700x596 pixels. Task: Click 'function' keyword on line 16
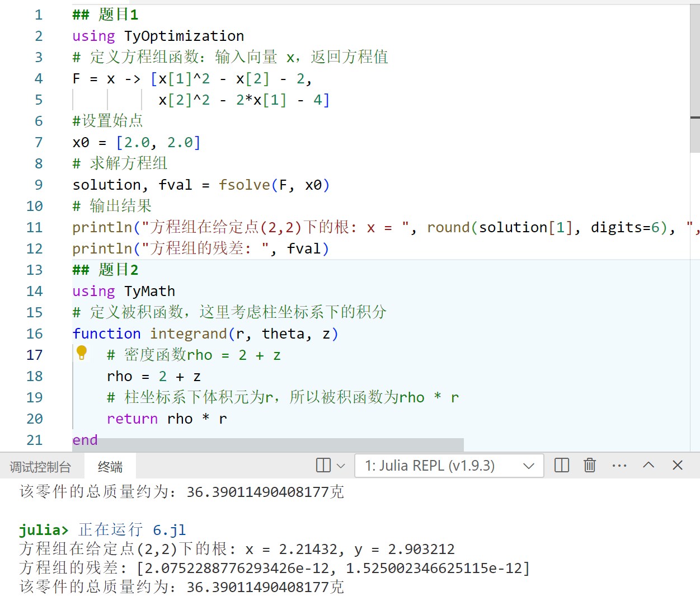click(106, 334)
